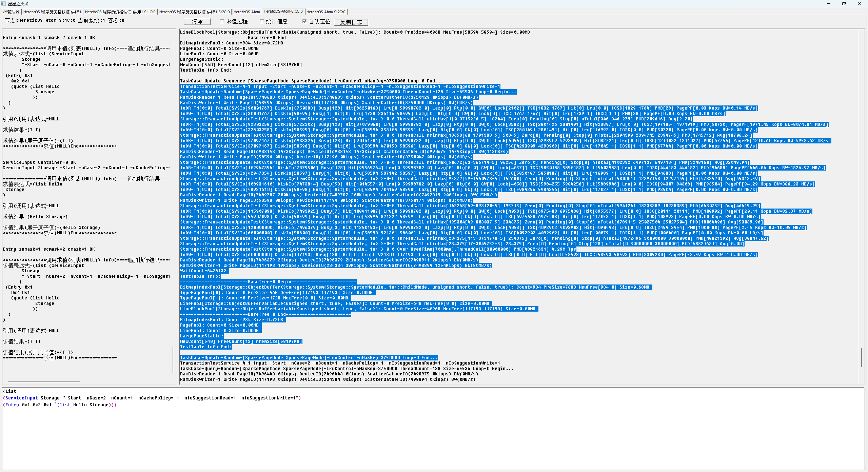Click the 星星之火 app icon in title bar

click(x=3, y=4)
